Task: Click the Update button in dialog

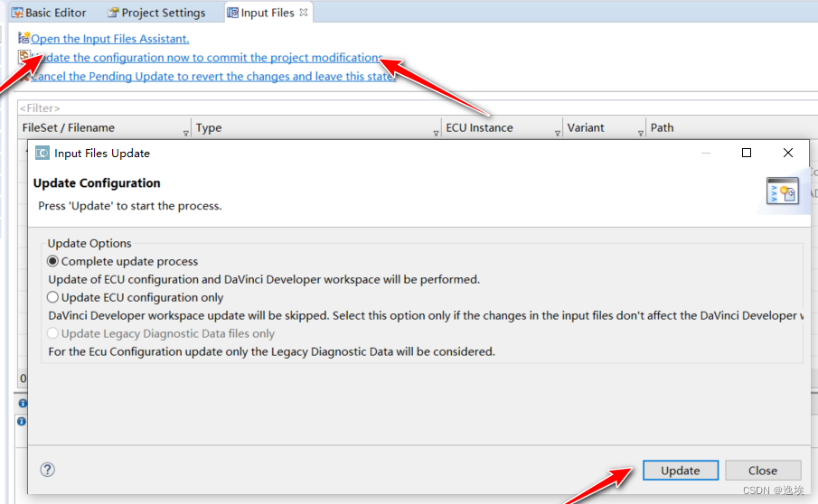Action: tap(681, 470)
